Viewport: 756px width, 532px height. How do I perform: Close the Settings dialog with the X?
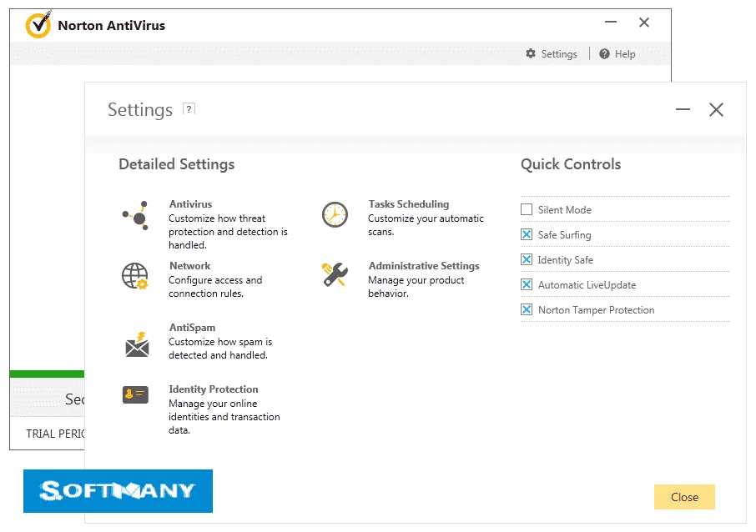[716, 110]
